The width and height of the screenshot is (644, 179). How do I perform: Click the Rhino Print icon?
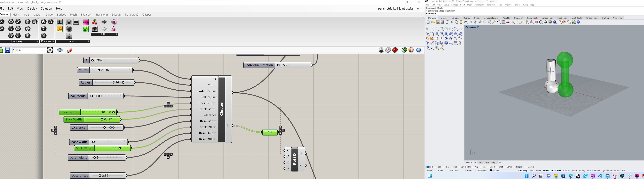443,22
